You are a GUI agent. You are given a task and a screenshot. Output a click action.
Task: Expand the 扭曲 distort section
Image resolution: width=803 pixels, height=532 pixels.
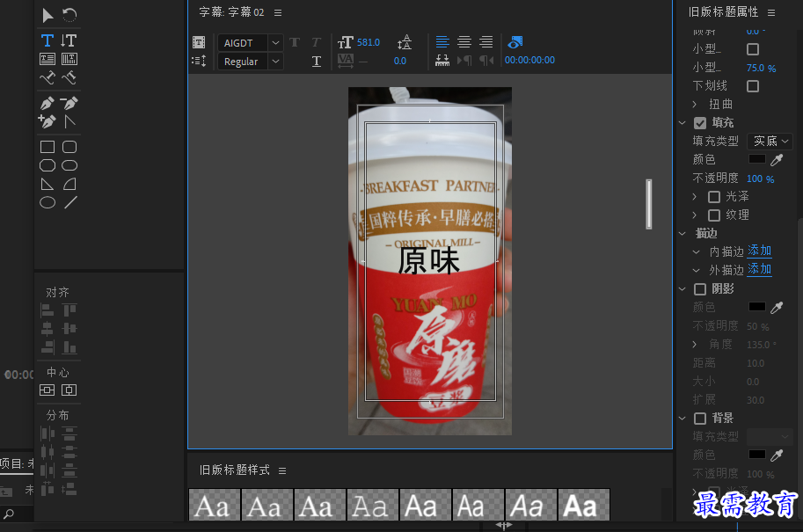695,105
